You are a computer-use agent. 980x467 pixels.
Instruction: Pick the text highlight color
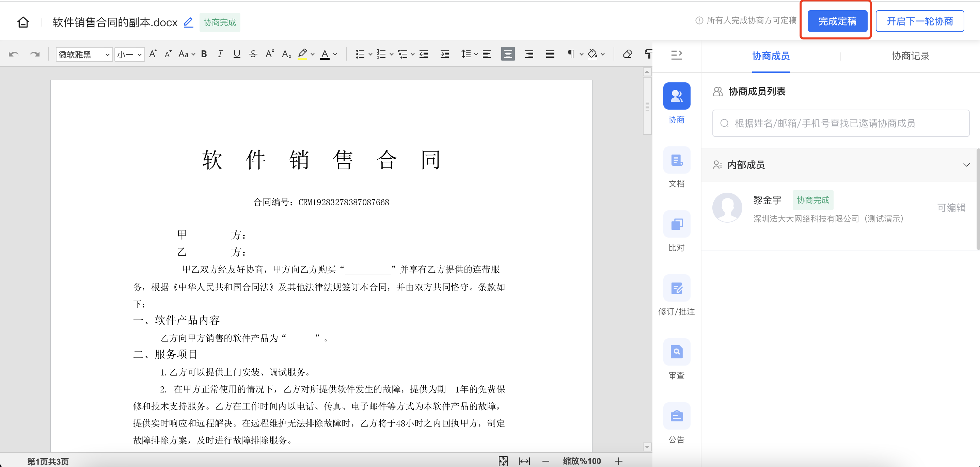[x=302, y=54]
